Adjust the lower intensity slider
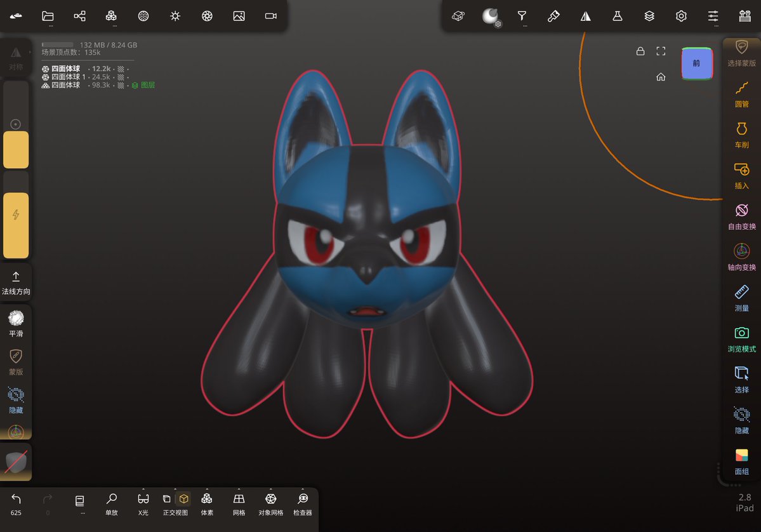761x532 pixels. [x=15, y=215]
